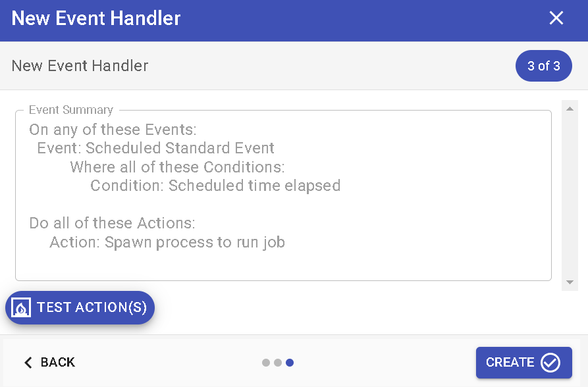588x387 pixels.
Task: Click the "3 of 3" step badge
Action: 543,66
